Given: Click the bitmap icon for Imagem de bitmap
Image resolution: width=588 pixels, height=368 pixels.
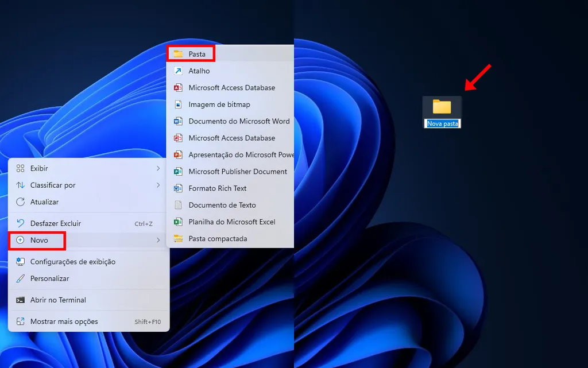Looking at the screenshot, I should pyautogui.click(x=178, y=104).
